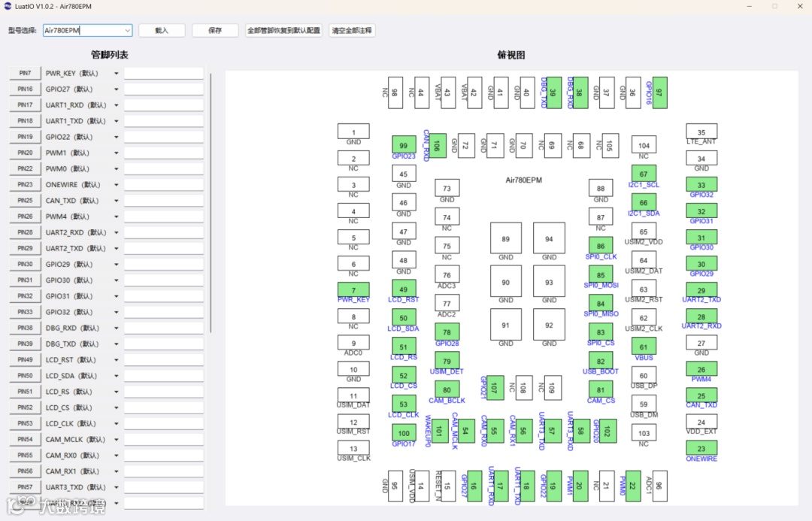Click the PIN16 button in pin list
The width and height of the screenshot is (812, 521).
tap(25, 89)
